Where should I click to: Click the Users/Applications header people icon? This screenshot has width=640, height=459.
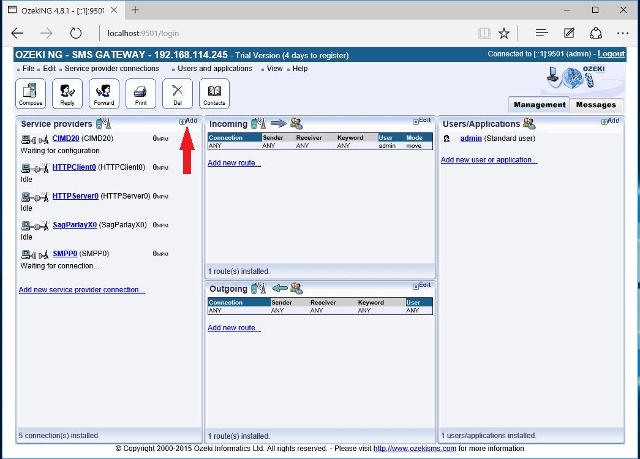(x=529, y=123)
